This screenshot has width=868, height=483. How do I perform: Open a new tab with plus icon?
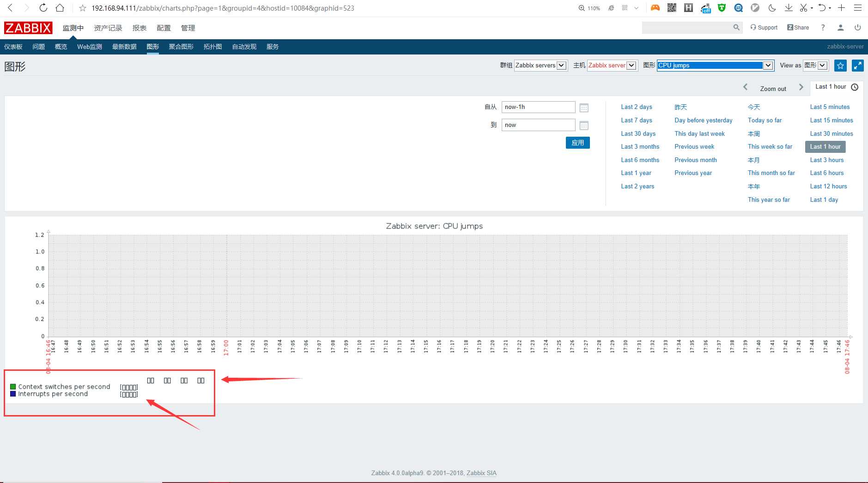pyautogui.click(x=841, y=8)
